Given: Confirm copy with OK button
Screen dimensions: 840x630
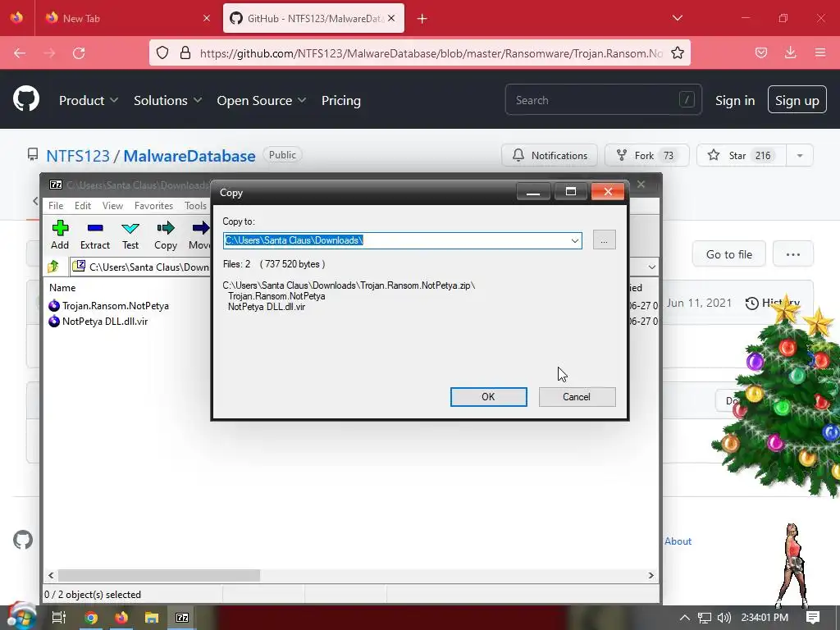Looking at the screenshot, I should [x=489, y=397].
